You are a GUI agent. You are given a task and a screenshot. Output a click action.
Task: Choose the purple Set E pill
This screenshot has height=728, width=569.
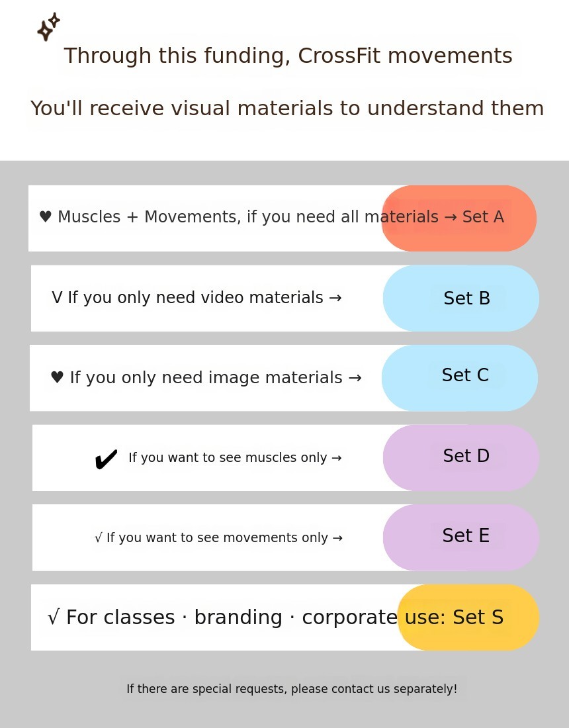(461, 537)
